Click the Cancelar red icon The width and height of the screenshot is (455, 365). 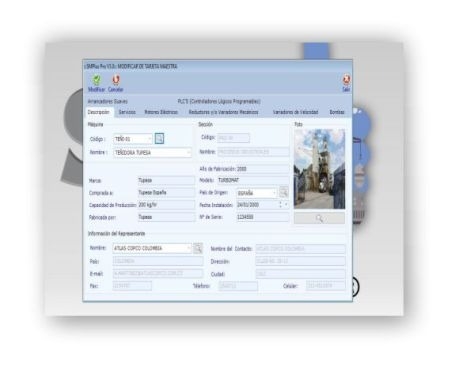pos(116,80)
